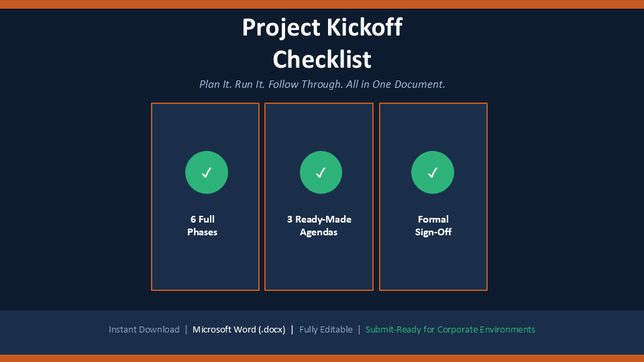644x362 pixels.
Task: Click the green checkmark above 3 Ready-Made Agendas
Action: point(321,172)
